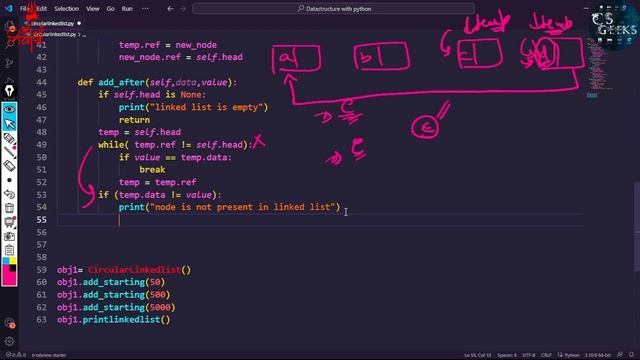640x360 pixels.
Task: Open the clipboard notes tool
Action: tap(9, 250)
